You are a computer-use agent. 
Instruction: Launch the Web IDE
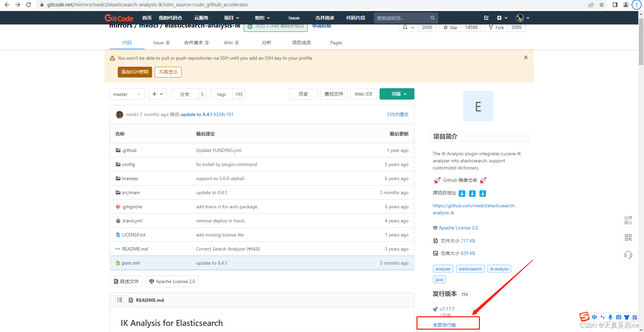[x=363, y=94]
